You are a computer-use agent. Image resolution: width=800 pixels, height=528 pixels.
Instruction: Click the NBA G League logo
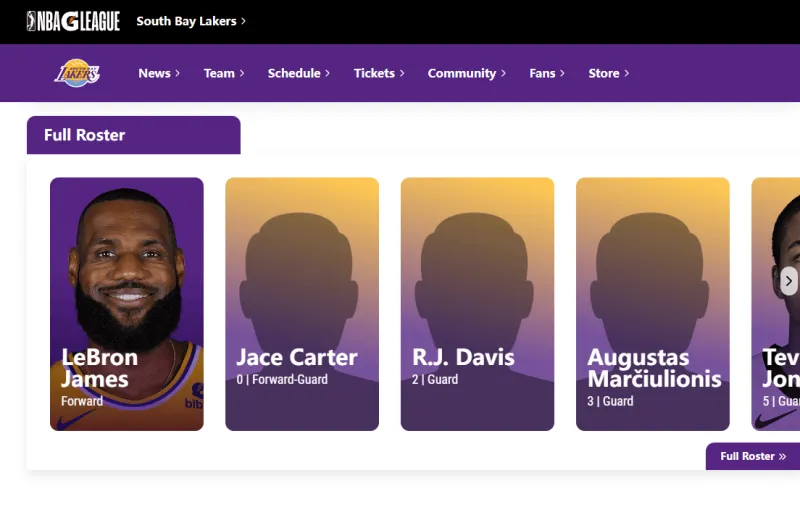coord(73,21)
